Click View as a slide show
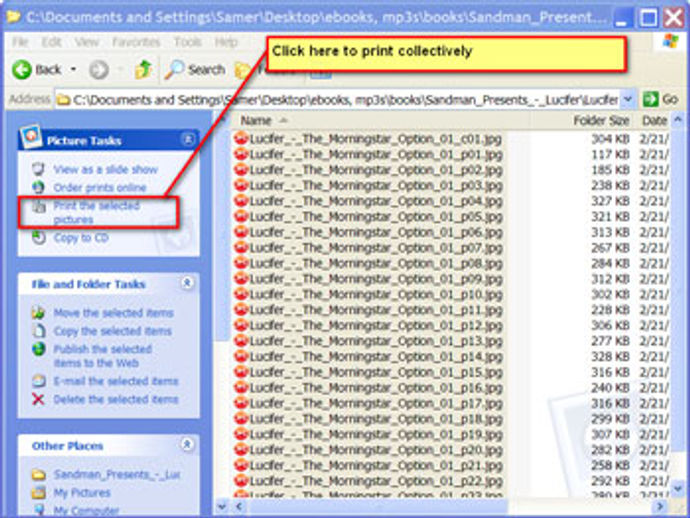 [106, 169]
